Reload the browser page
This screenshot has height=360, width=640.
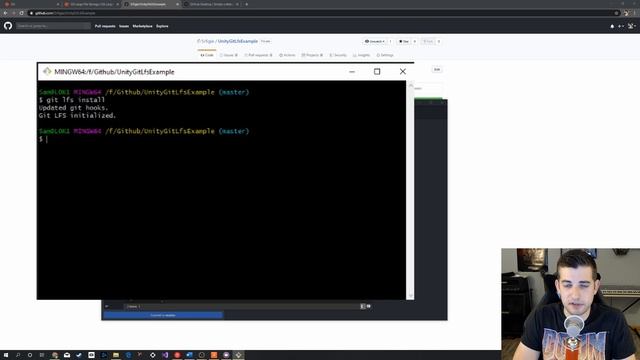[22, 13]
